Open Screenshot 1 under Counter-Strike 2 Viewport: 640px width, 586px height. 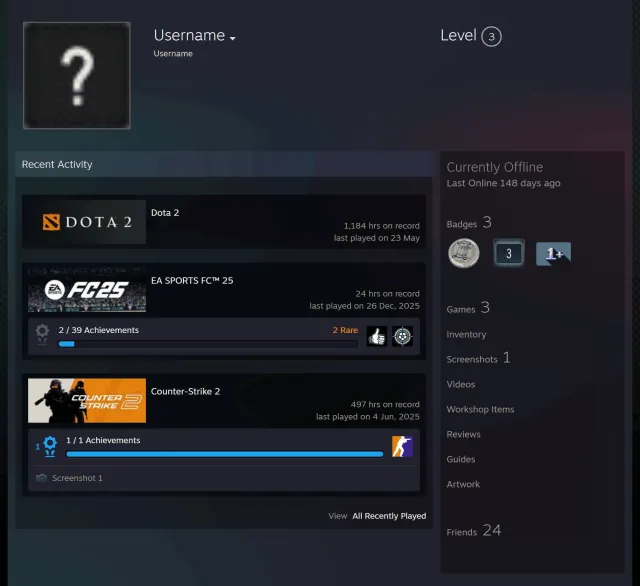[77, 478]
